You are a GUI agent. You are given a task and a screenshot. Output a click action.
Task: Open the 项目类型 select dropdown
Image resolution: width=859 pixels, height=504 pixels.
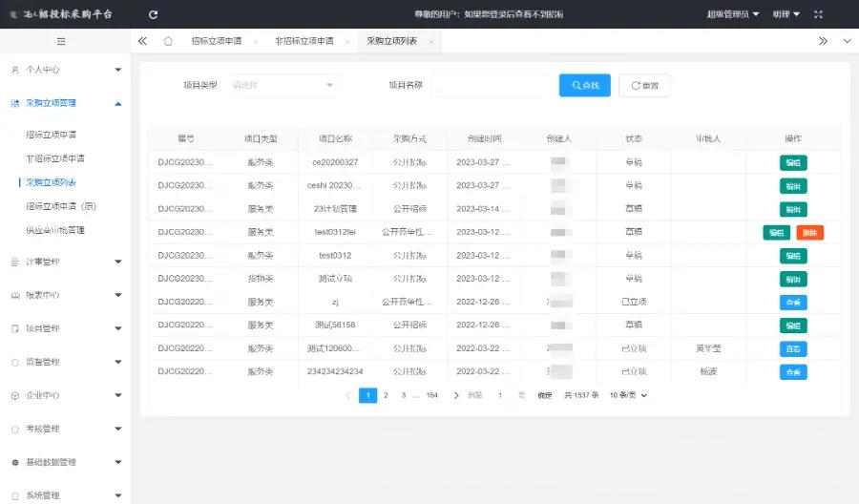(283, 86)
